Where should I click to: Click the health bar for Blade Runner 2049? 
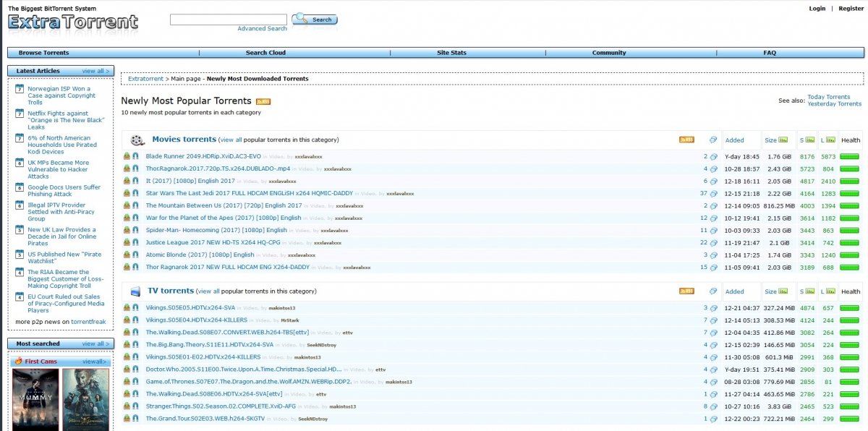click(850, 156)
